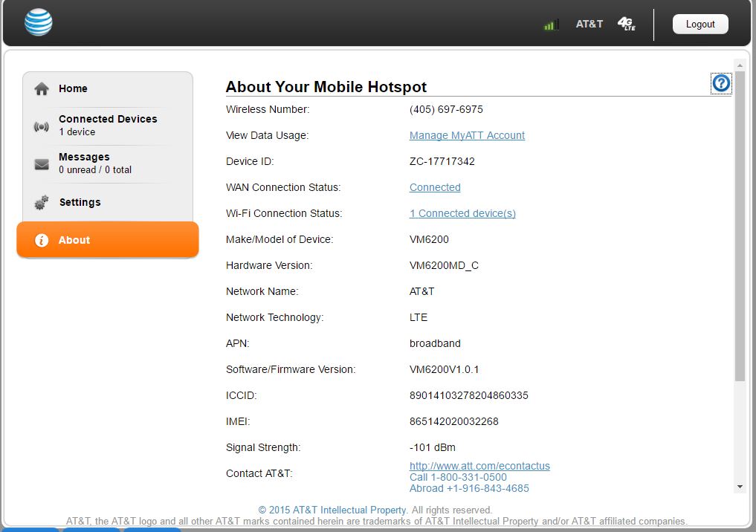Click the Settings gears icon
The image size is (756, 532).
pos(42,202)
